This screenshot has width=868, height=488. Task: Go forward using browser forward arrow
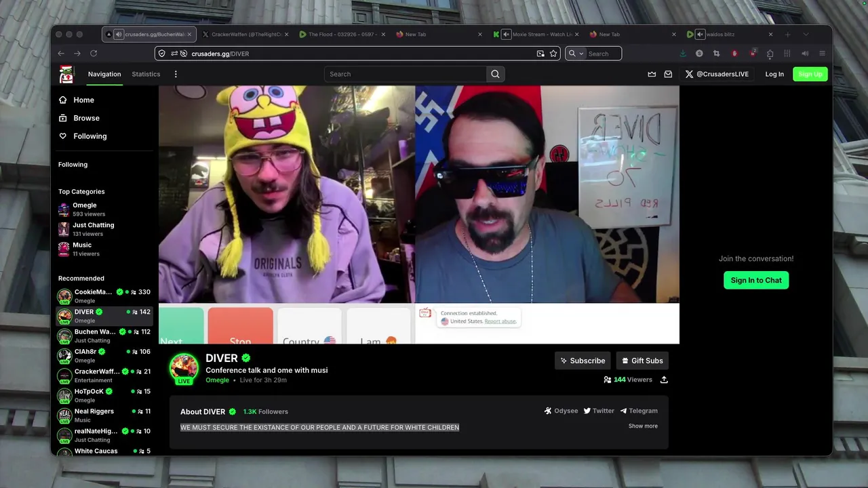tap(77, 54)
